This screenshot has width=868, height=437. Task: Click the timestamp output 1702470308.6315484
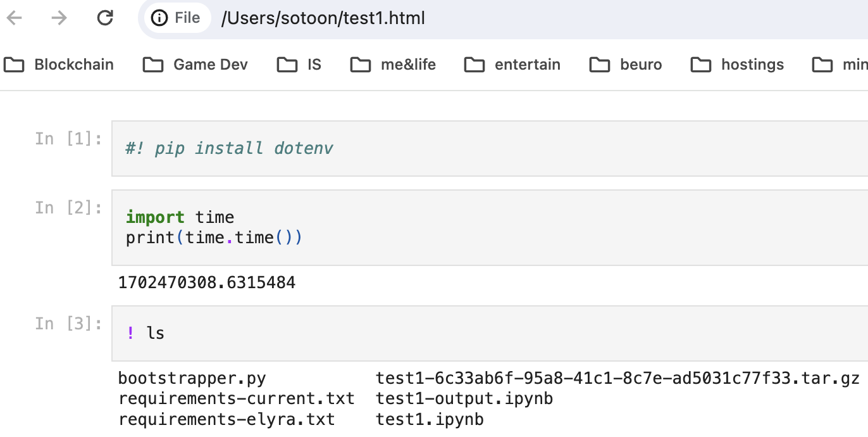(x=207, y=282)
